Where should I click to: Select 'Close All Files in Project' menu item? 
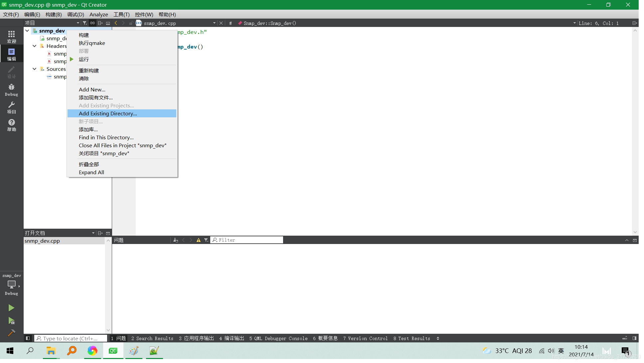[x=122, y=146]
